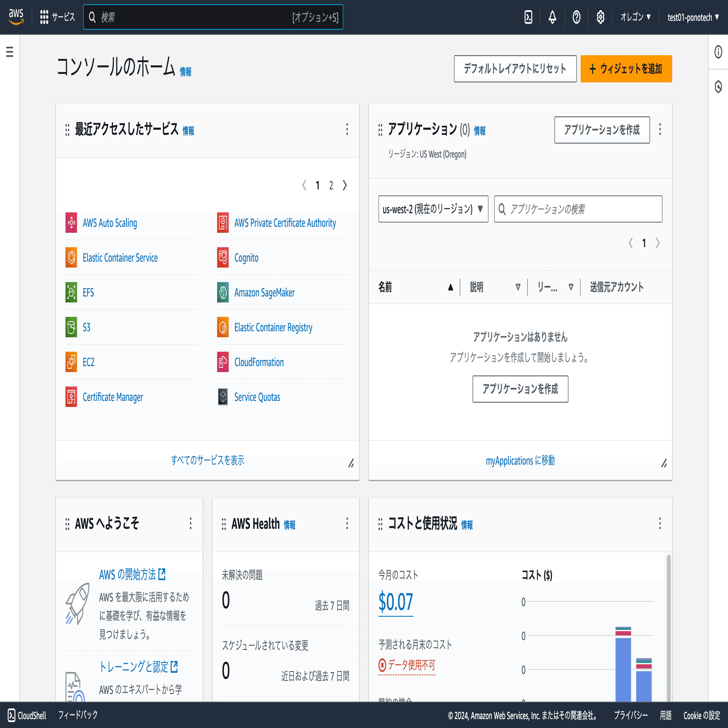Click 情報 link beside コンソールのホーム
Image resolution: width=728 pixels, height=728 pixels.
tap(186, 71)
